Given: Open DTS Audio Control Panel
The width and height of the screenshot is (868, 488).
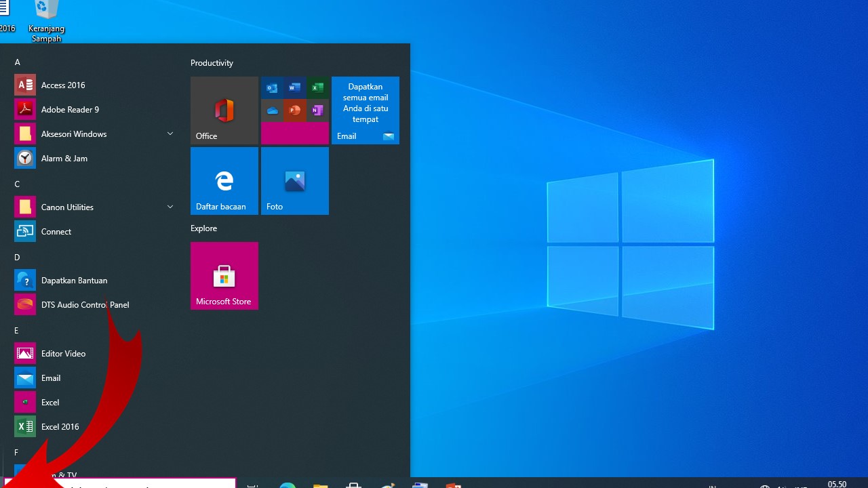Looking at the screenshot, I should [x=94, y=304].
